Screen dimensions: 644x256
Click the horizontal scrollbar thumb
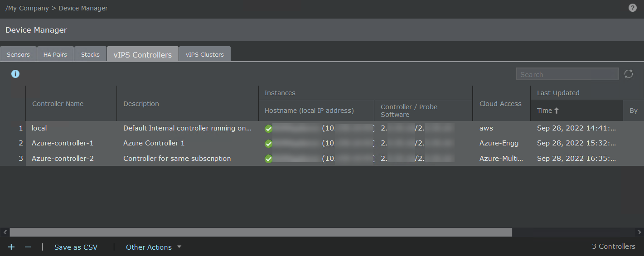261,232
